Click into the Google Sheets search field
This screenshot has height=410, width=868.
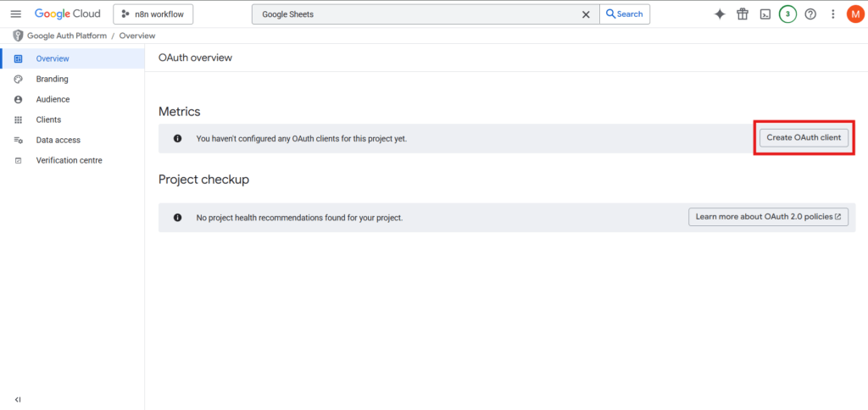tap(415, 14)
